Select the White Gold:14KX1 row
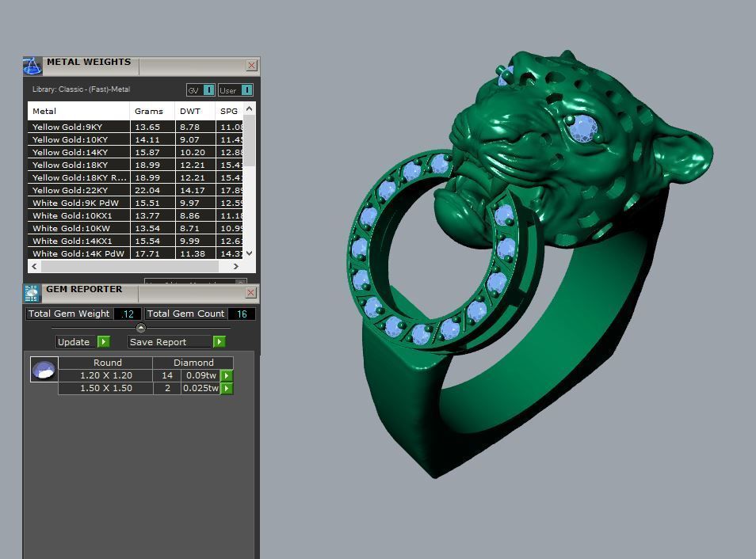 point(136,241)
